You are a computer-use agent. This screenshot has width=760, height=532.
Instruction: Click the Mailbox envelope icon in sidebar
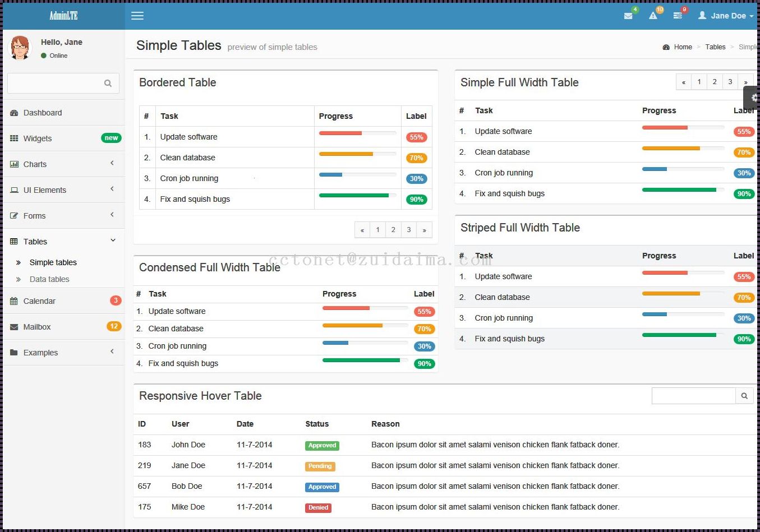point(14,327)
